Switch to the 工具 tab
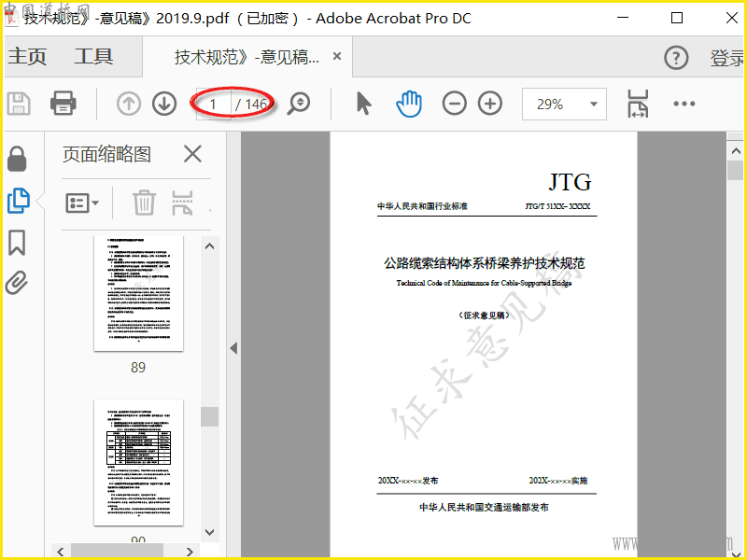This screenshot has height=560, width=747. 93,56
